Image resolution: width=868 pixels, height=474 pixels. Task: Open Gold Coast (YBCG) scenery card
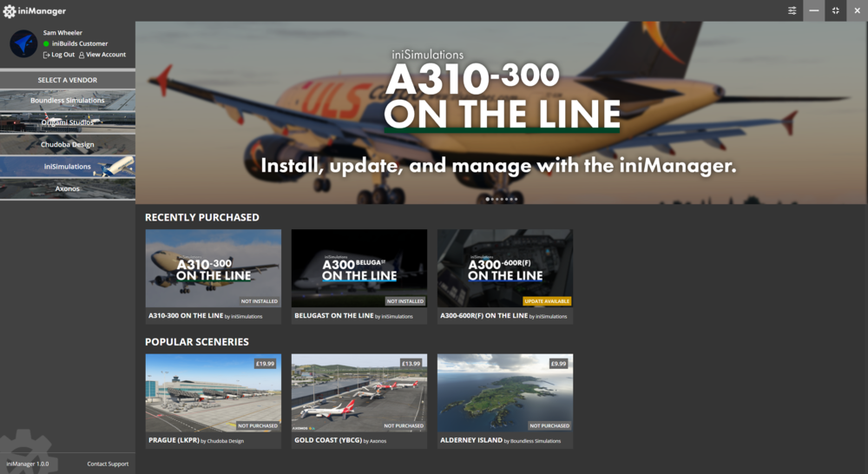coord(359,401)
